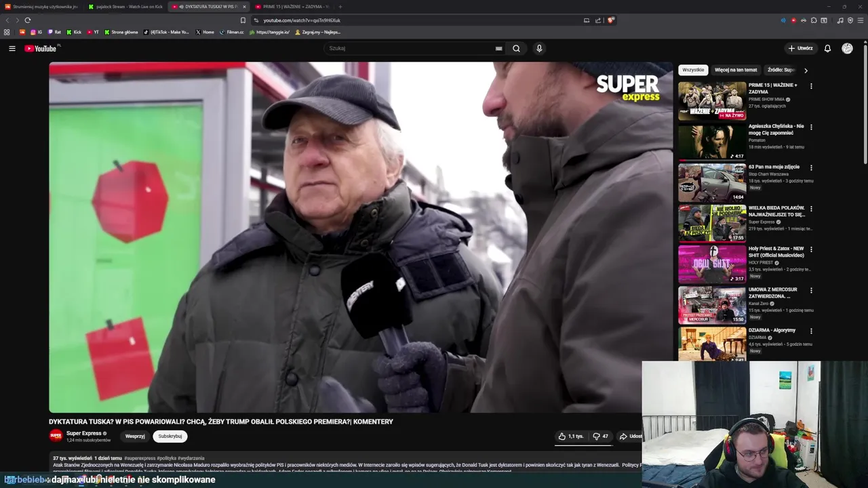Open the Super Express channel name link

click(83, 433)
